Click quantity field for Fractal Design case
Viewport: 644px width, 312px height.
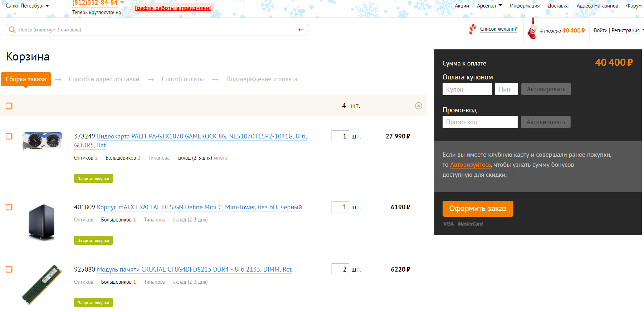coord(340,207)
